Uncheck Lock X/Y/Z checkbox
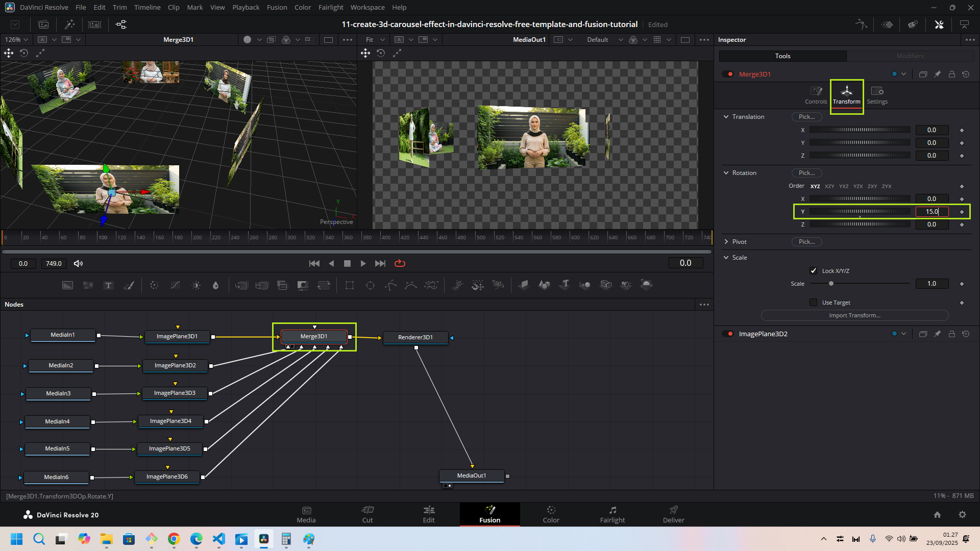The height and width of the screenshot is (551, 980). pos(814,271)
